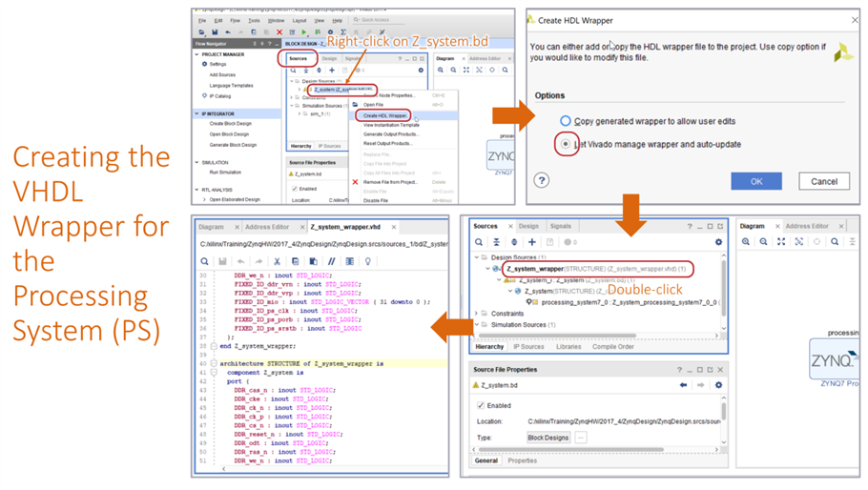Click the lightbulb icon in the editor toolbar

(367, 261)
